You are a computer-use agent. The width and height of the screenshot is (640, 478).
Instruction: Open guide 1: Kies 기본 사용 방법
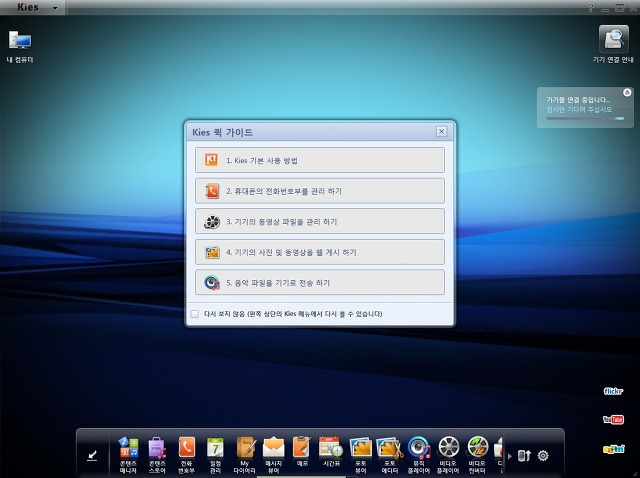coord(320,160)
